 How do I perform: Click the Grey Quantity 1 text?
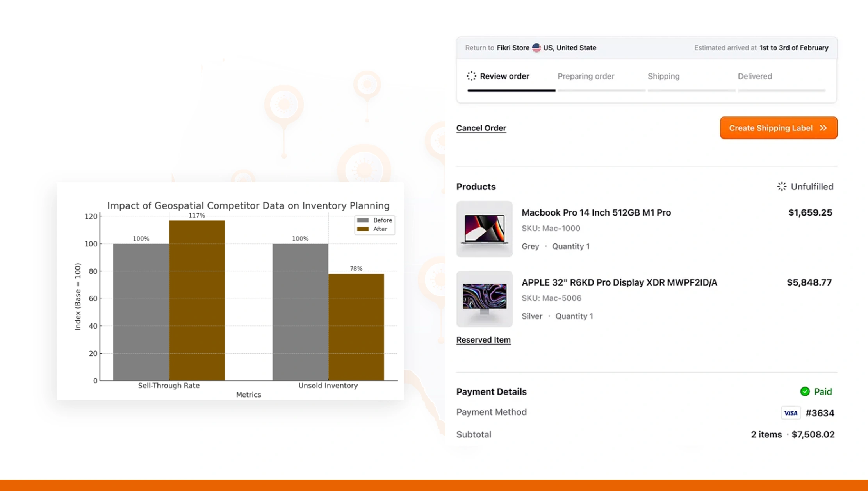click(x=556, y=246)
